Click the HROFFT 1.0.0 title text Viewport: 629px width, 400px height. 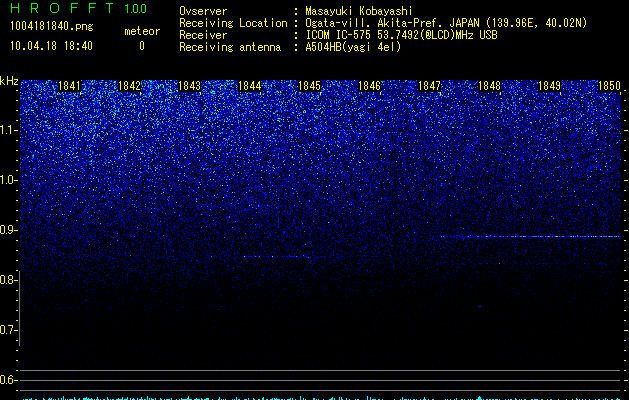tap(78, 8)
